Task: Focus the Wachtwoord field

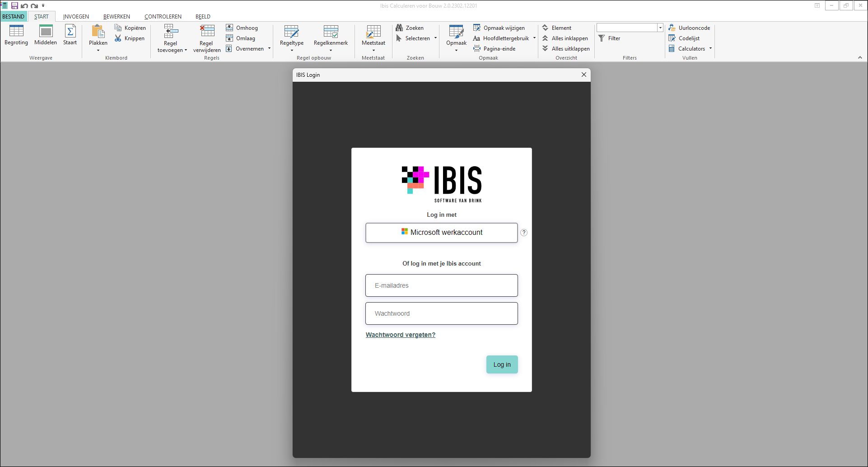Action: [442, 313]
